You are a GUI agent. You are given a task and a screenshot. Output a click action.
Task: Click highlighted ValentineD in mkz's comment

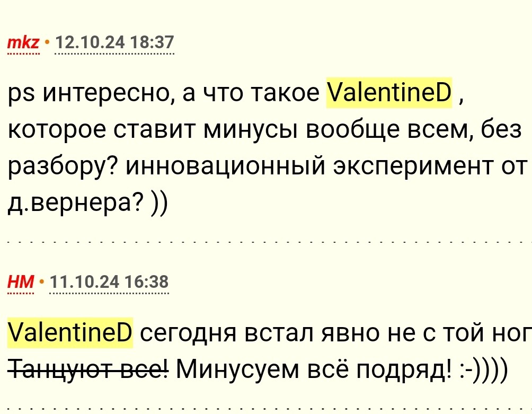point(389,93)
